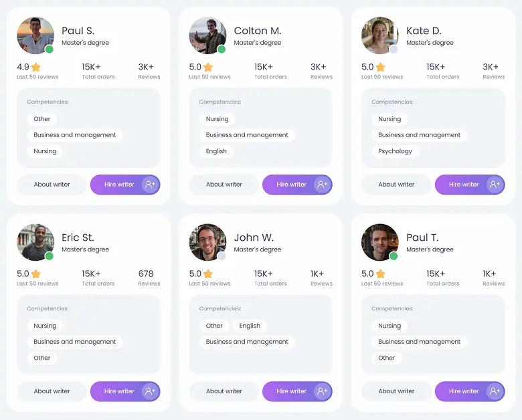Open About writer for Paul S.
This screenshot has width=522, height=420.
[52, 185]
